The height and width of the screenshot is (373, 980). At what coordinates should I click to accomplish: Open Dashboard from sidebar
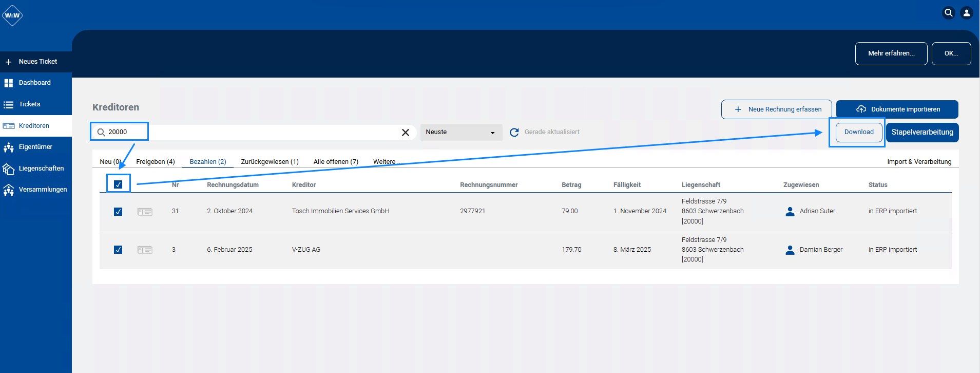tap(36, 83)
